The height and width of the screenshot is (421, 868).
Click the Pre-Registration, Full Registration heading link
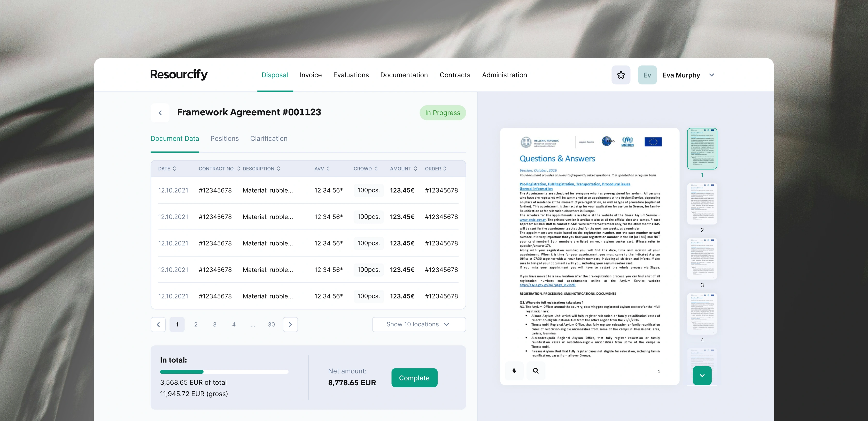pyautogui.click(x=575, y=184)
